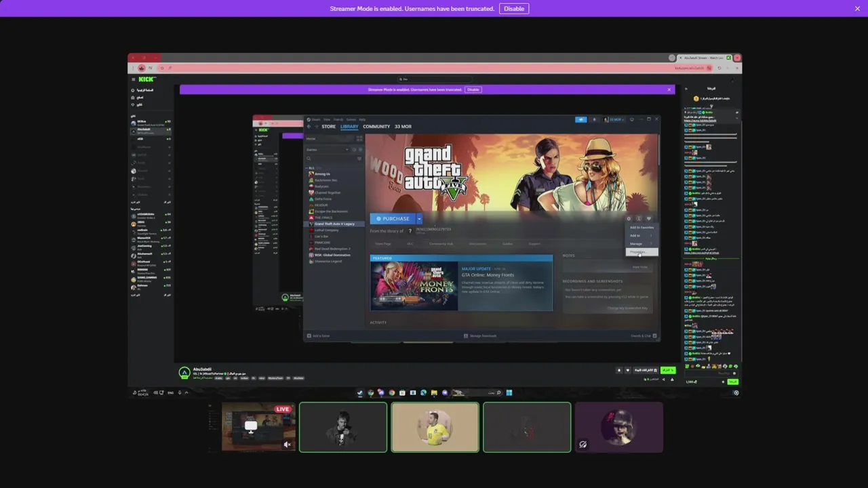Viewport: 868px width, 488px height.
Task: Click the green follow button on Kick
Action: [x=668, y=370]
